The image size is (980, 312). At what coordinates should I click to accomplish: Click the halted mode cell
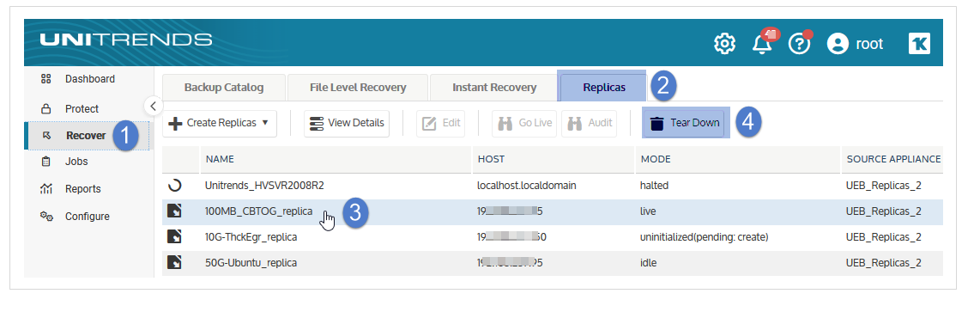[x=654, y=186]
